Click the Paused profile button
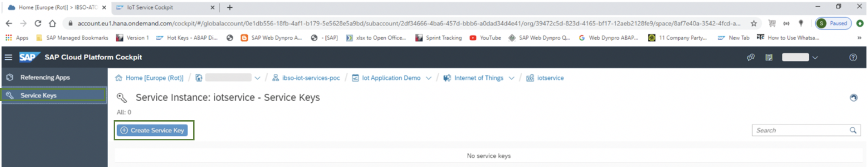Screen dimensions: 868x167 coord(833,23)
